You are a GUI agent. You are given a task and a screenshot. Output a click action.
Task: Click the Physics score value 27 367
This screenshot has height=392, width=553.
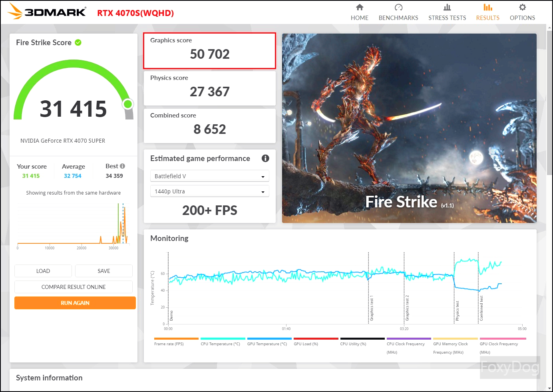pyautogui.click(x=210, y=92)
